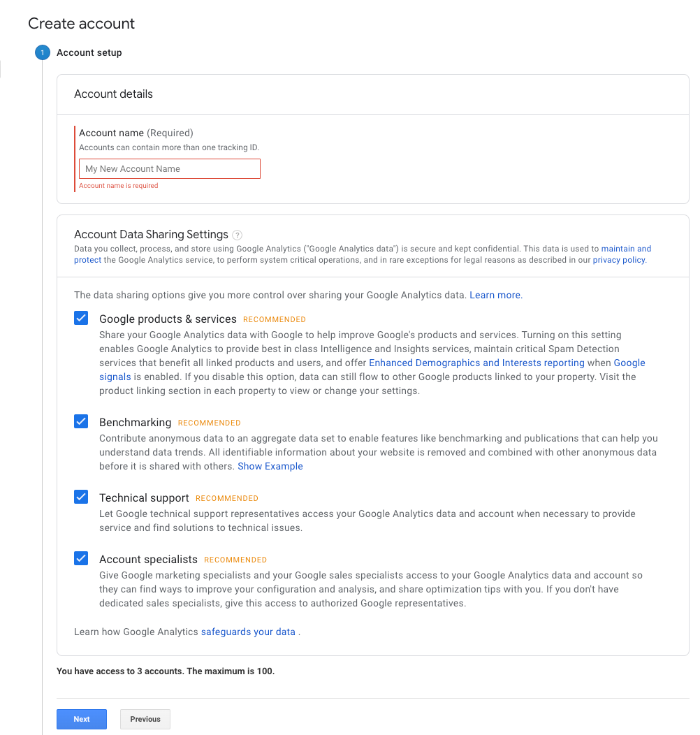Open the maintain and protect link

click(x=625, y=248)
